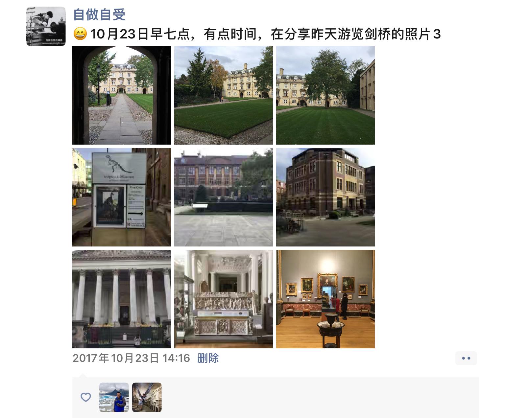Open the red brick building plaza photo
Screen dimensions: 505x420
[x=224, y=197]
